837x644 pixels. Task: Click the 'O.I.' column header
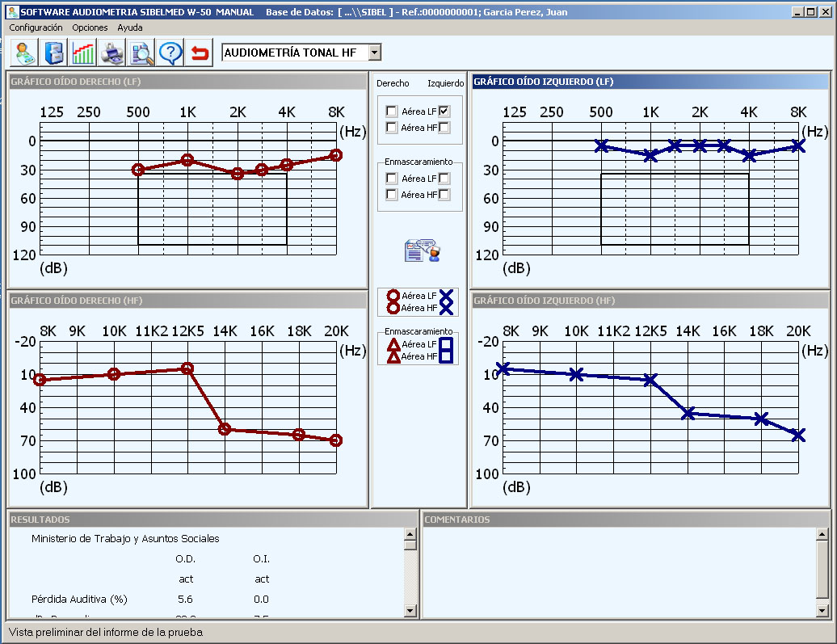click(x=261, y=558)
